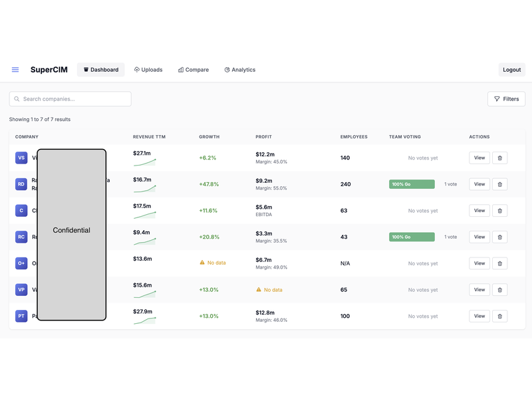Sort by Growth column header
Image resolution: width=532 pixels, height=399 pixels.
[x=209, y=137]
